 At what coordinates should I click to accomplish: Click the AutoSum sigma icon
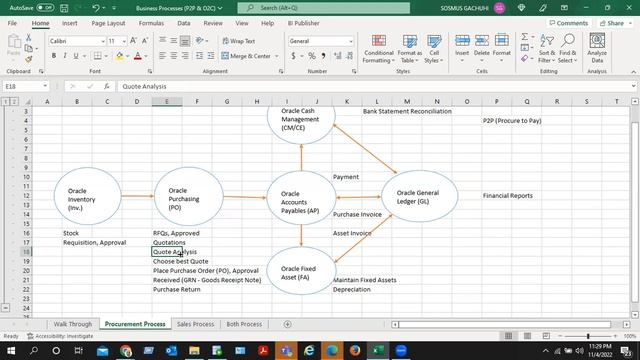point(525,37)
